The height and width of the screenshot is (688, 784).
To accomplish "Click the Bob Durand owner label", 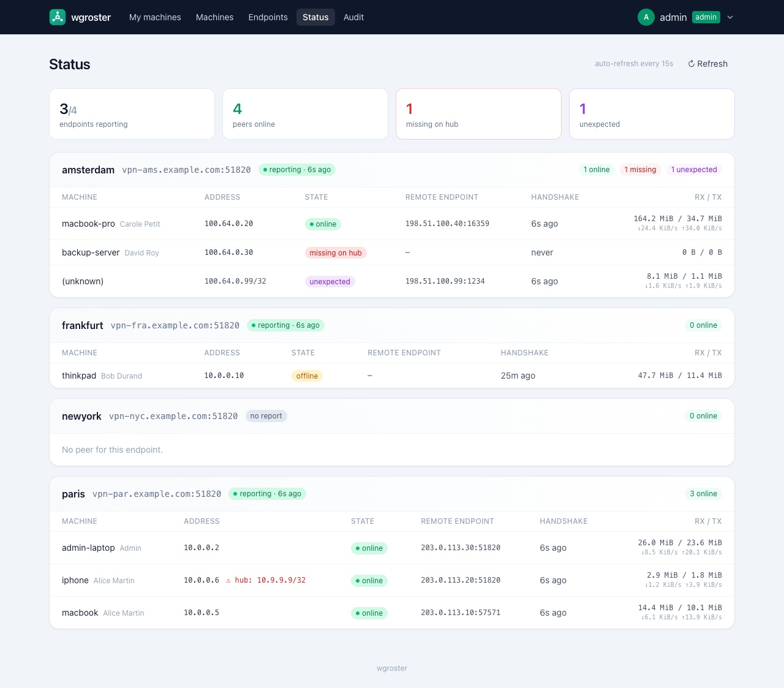I will [121, 376].
